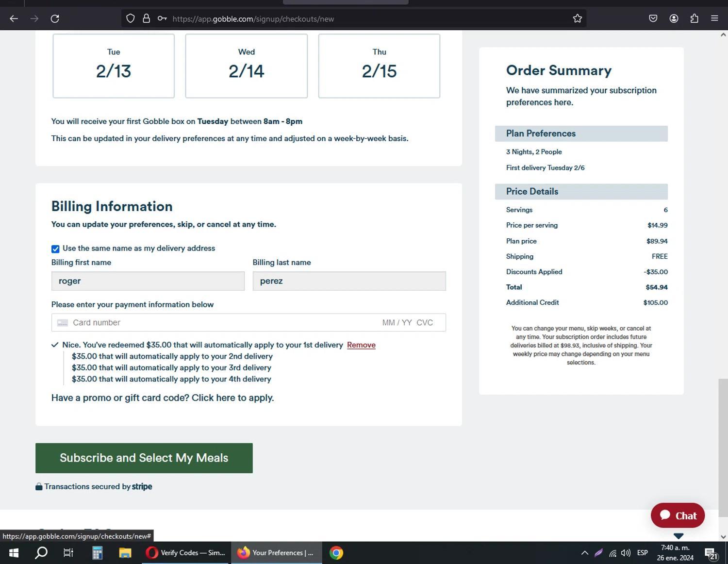
Task: Select Wed 2/14 delivery date card
Action: (247, 66)
